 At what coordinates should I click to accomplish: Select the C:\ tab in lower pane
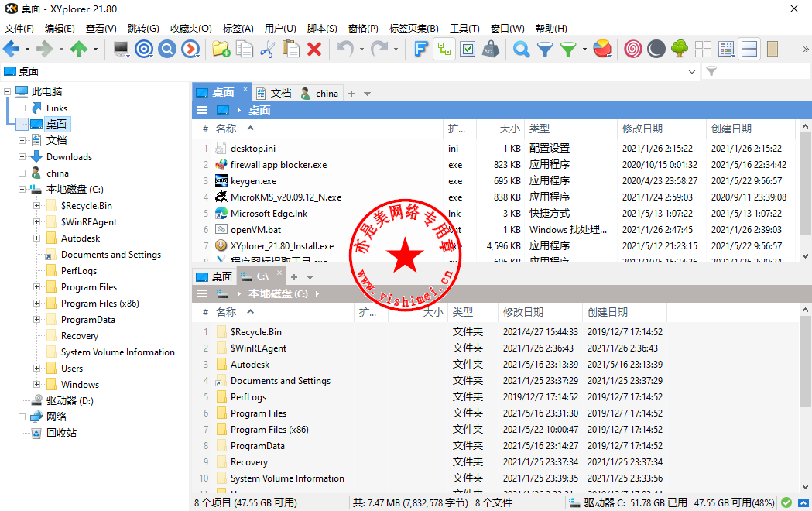(261, 276)
